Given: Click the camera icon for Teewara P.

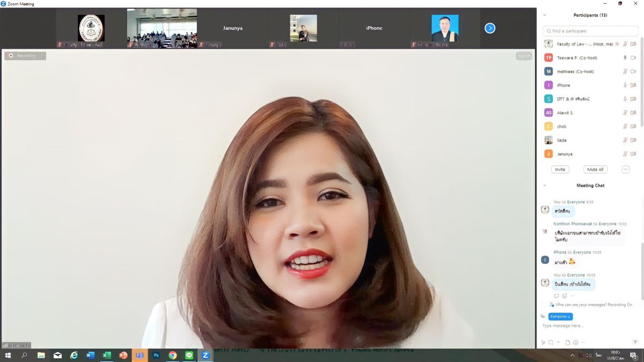Looking at the screenshot, I should point(633,58).
